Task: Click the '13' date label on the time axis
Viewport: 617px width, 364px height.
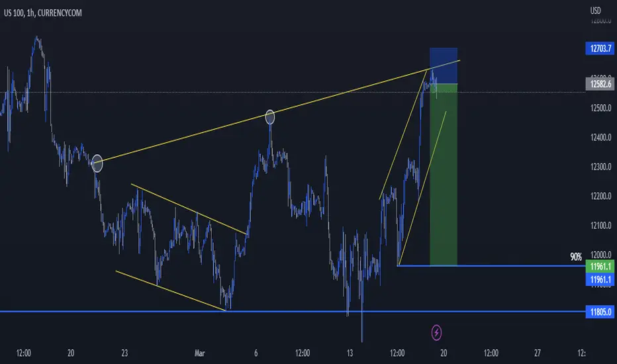Action: [x=350, y=353]
